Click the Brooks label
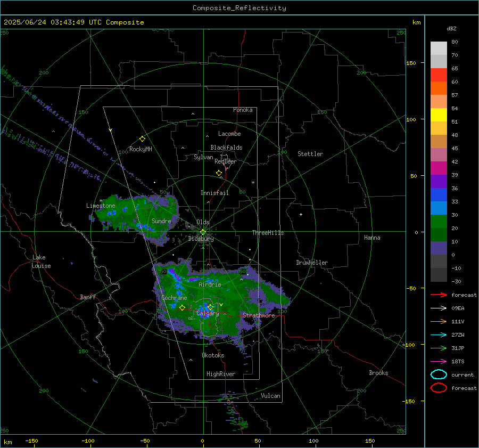 coord(378,373)
